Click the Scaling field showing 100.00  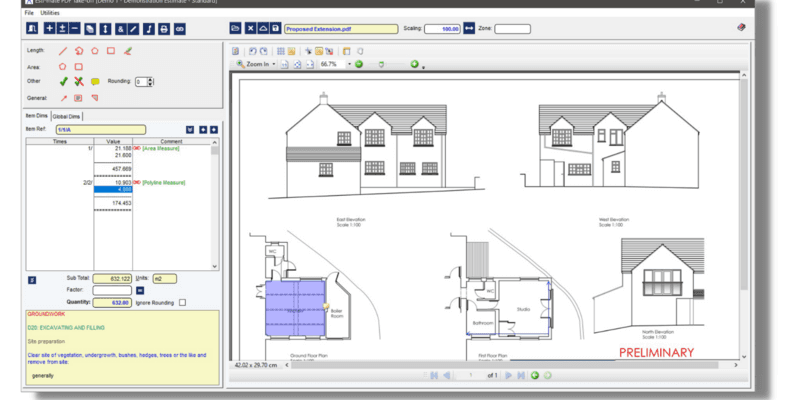point(442,29)
